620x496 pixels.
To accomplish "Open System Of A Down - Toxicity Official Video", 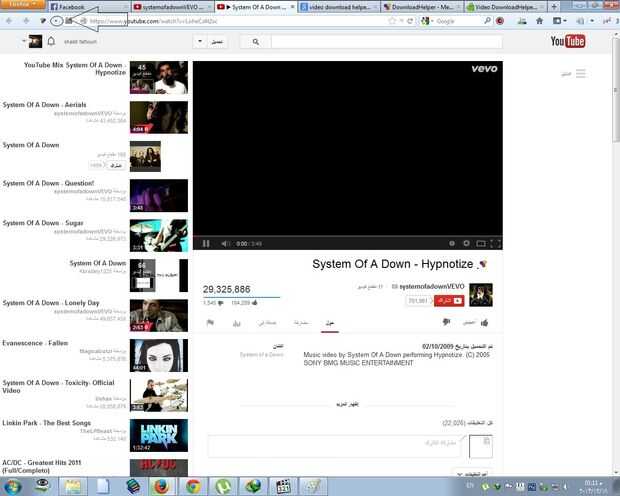I will [58, 386].
